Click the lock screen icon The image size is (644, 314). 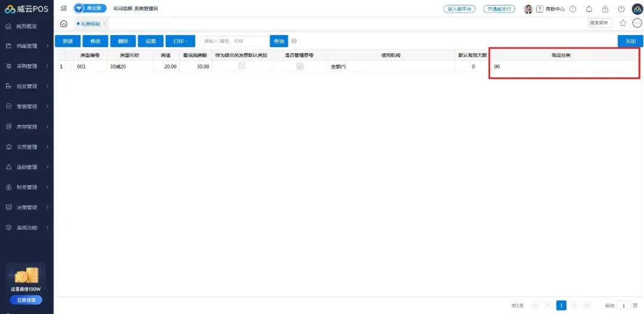click(605, 9)
